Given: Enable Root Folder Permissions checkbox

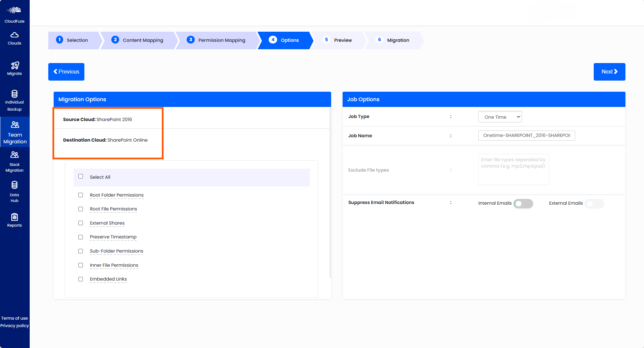Looking at the screenshot, I should [x=81, y=195].
